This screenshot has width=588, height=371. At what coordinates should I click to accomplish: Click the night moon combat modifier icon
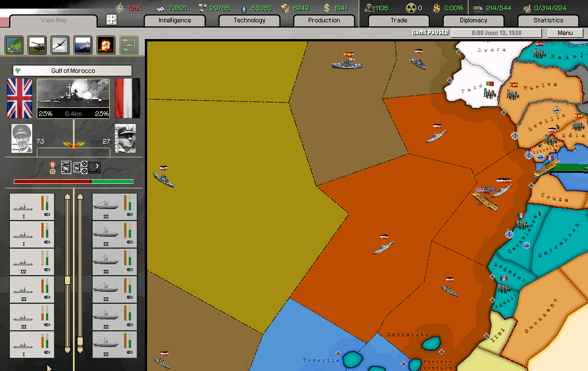[x=95, y=167]
